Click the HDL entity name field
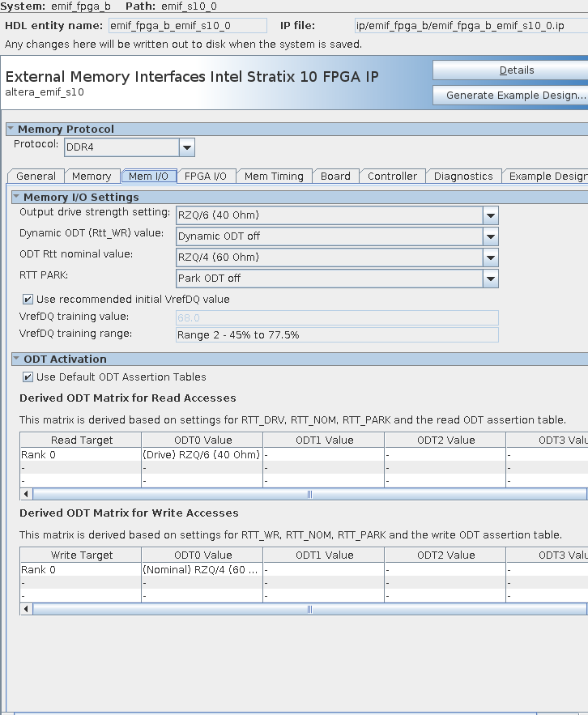588x715 pixels. coord(187,26)
